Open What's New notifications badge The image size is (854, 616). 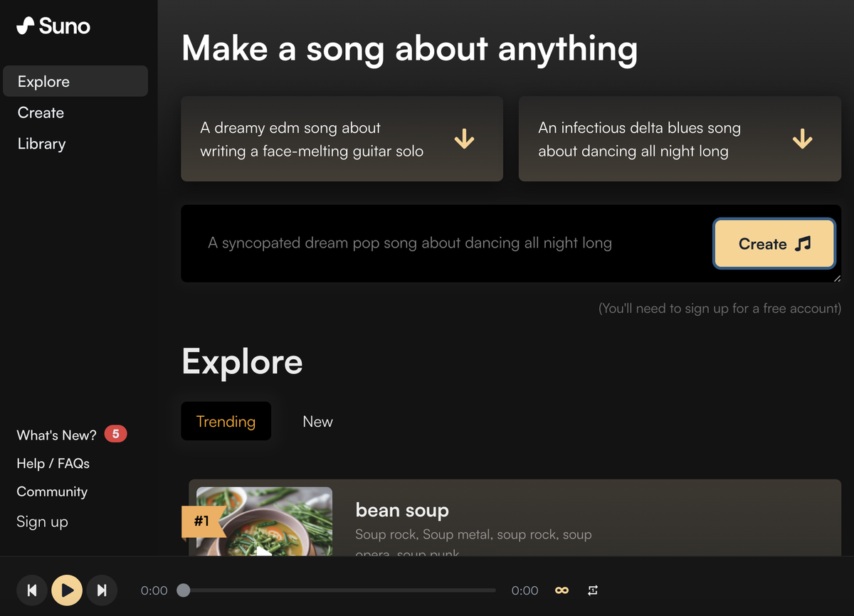point(115,434)
